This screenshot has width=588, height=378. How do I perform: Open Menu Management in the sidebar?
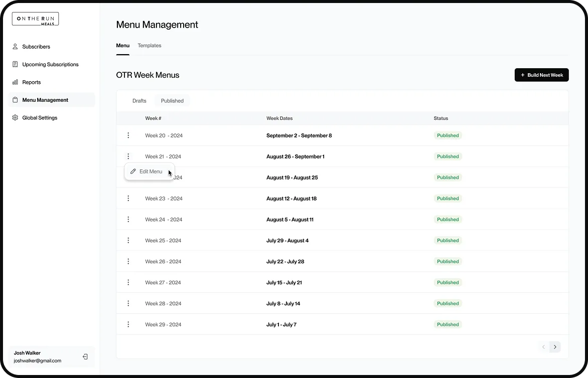(x=51, y=100)
